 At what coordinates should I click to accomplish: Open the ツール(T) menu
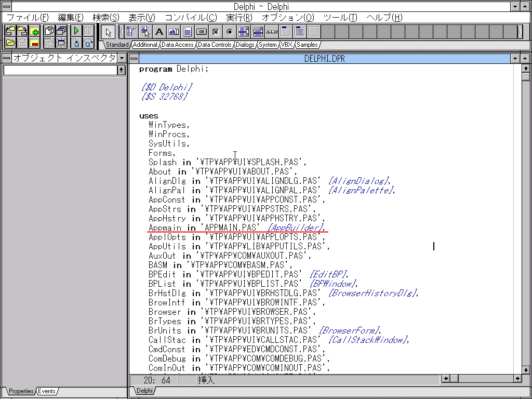pos(341,18)
